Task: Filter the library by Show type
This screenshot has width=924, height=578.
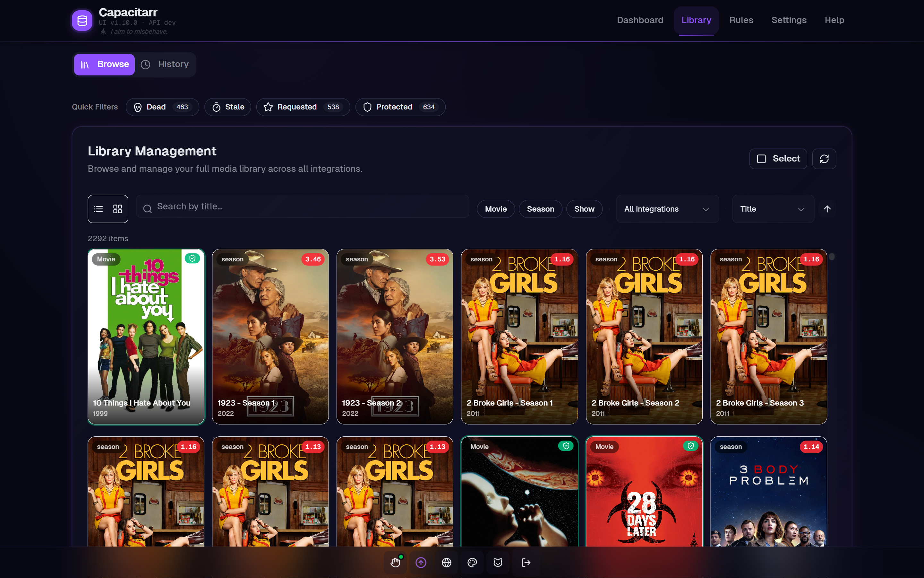Action: [584, 209]
